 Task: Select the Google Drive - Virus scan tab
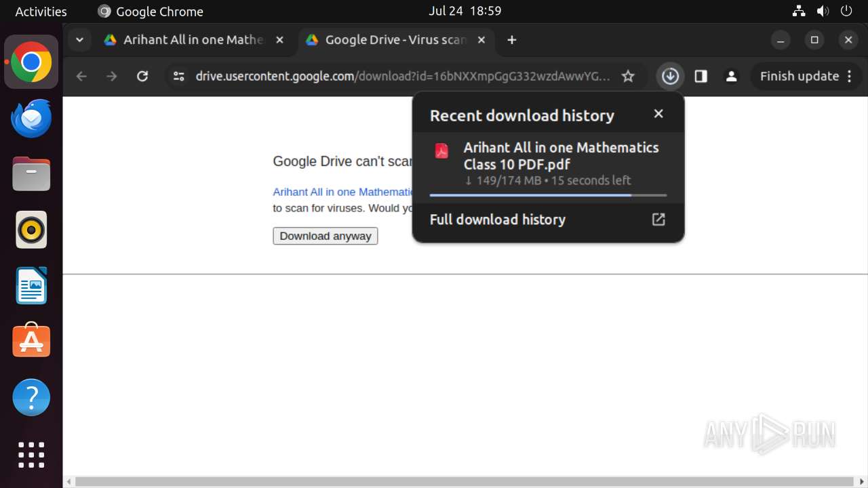(395, 40)
